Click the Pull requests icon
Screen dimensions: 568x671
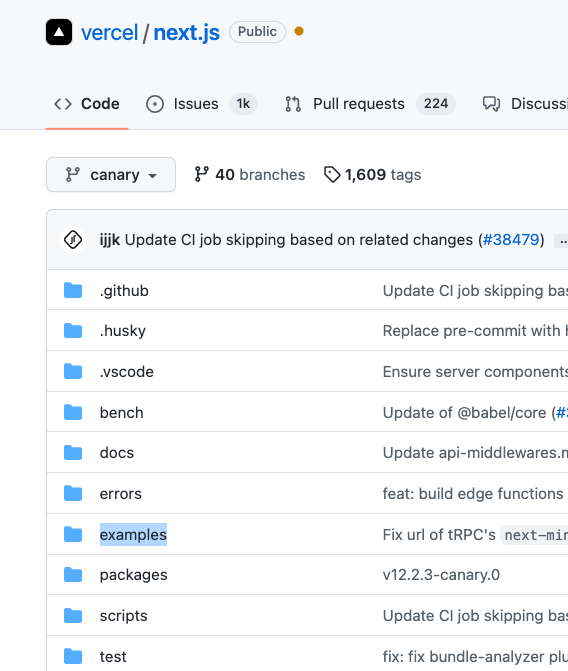(293, 104)
